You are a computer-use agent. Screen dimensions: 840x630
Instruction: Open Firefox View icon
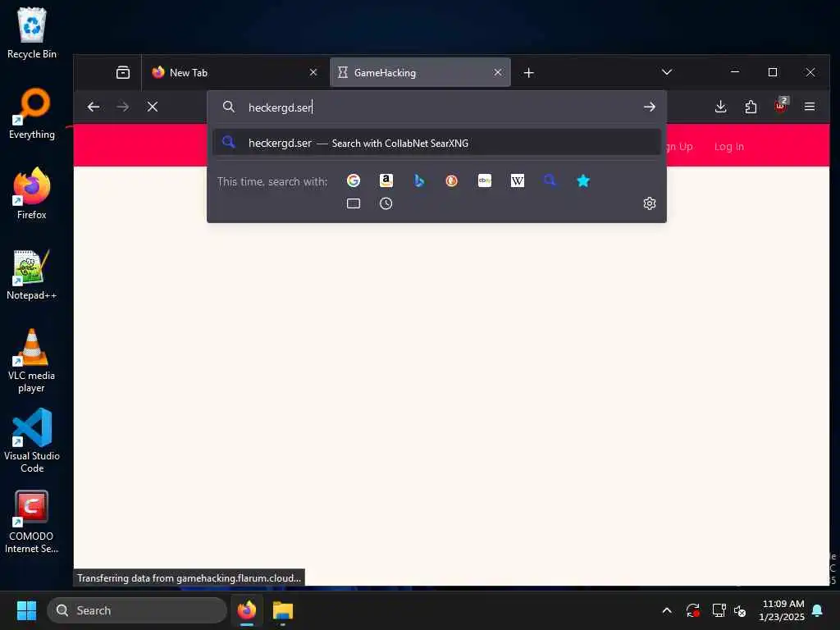point(123,72)
